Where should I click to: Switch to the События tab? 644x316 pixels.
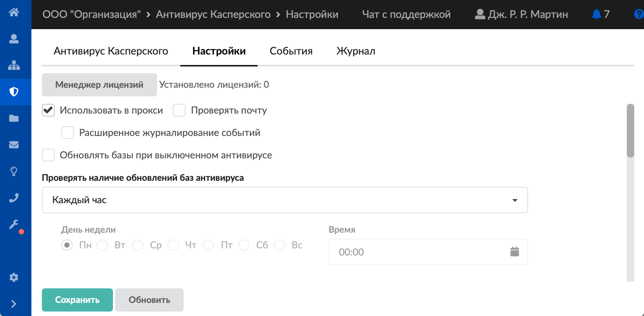[291, 51]
